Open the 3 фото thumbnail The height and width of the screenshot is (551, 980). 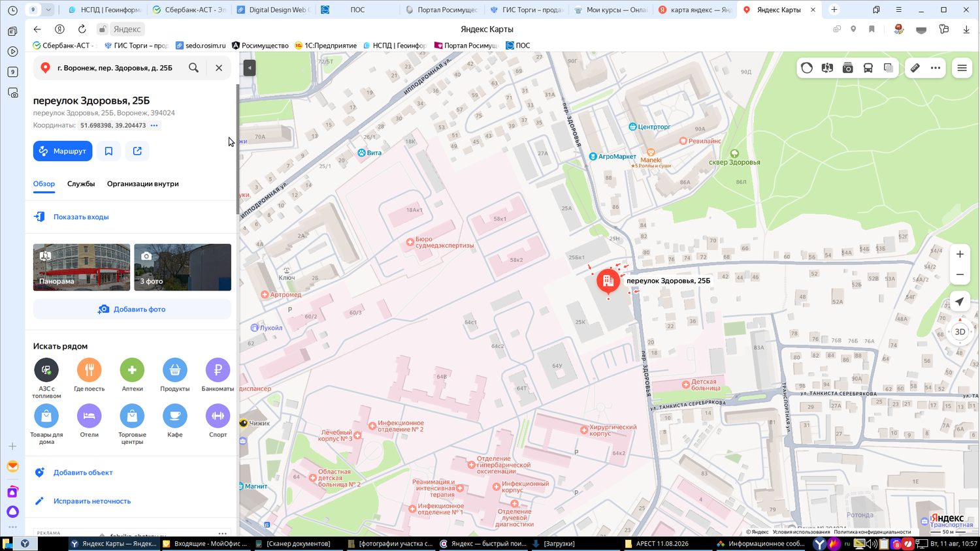pos(182,267)
